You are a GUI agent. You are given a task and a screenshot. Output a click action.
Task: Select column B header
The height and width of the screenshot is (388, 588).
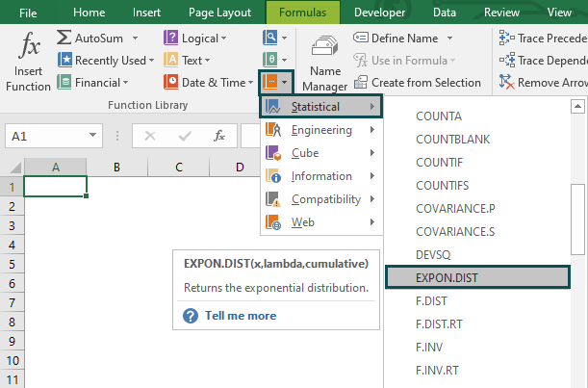[x=117, y=167]
